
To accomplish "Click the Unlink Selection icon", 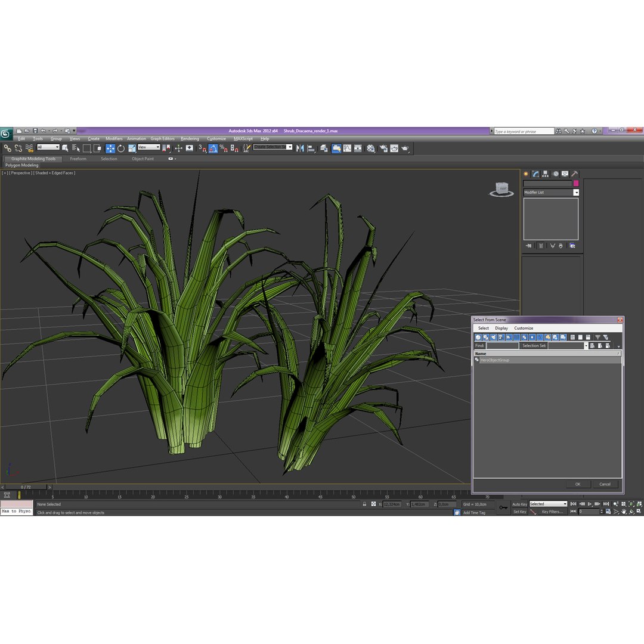I will pyautogui.click(x=18, y=148).
